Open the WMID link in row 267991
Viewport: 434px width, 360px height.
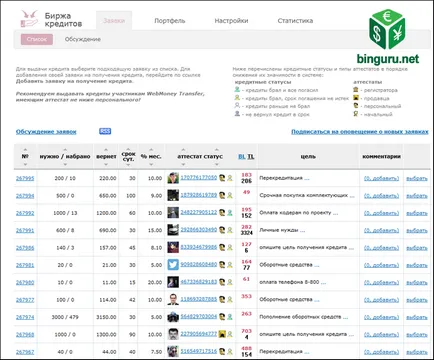coord(199,230)
